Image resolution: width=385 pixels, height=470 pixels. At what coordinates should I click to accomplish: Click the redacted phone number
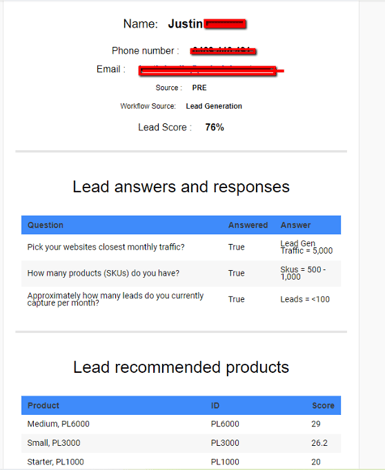223,51
